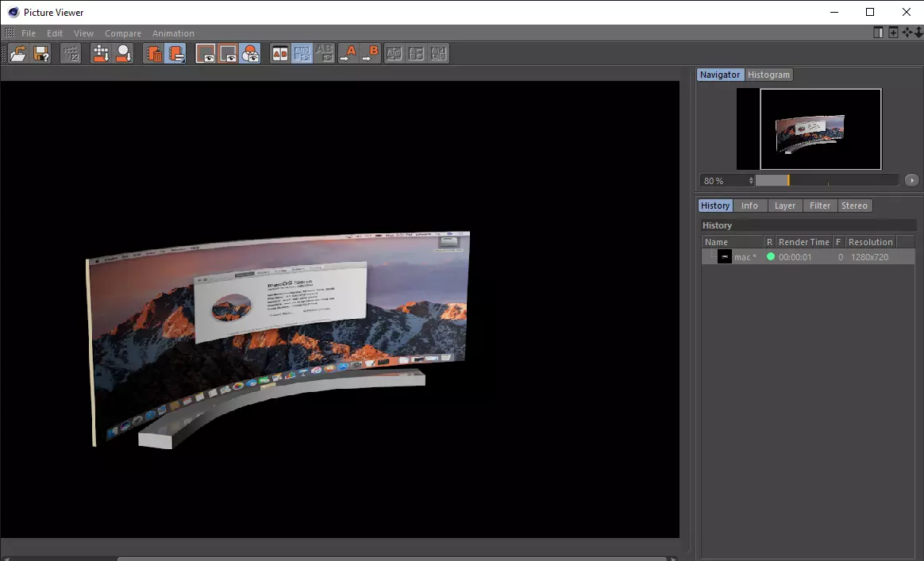
Task: Click the 1280x720 resolution cell
Action: click(870, 257)
